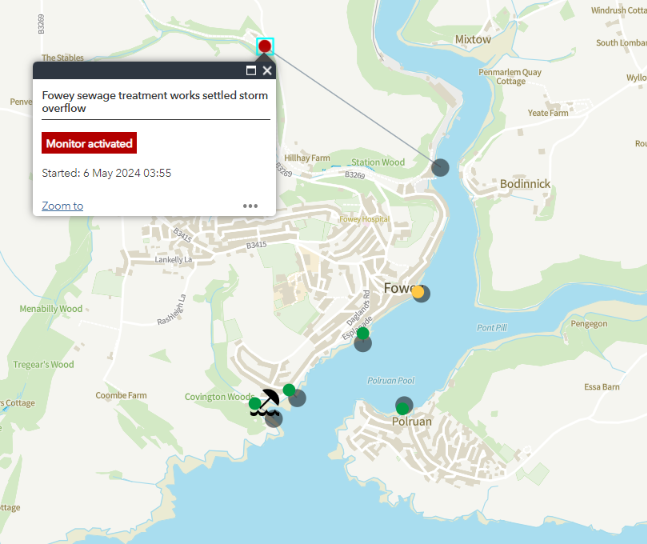
Task: Select green marker beside Covington Woods label
Action: tap(255, 403)
